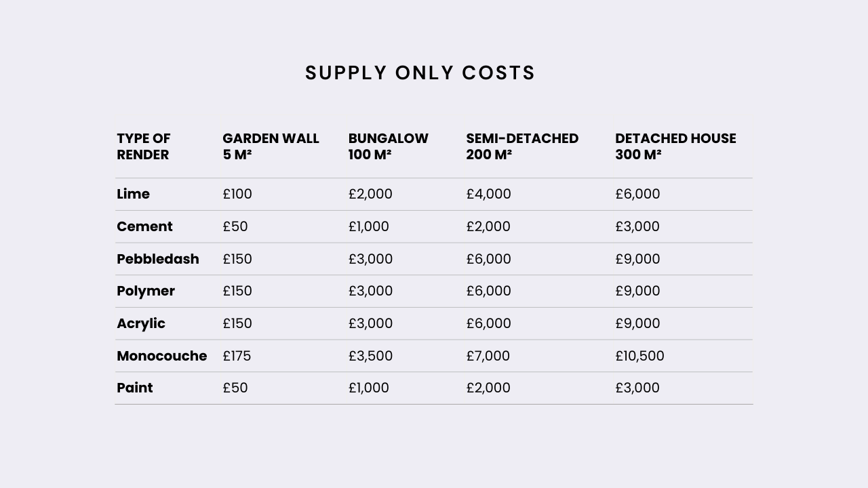
Task: Select the £100 Lime garden wall cost
Action: (x=237, y=195)
